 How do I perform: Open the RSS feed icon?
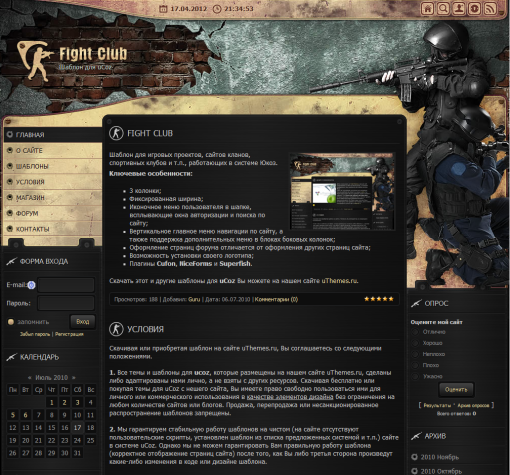(490, 8)
